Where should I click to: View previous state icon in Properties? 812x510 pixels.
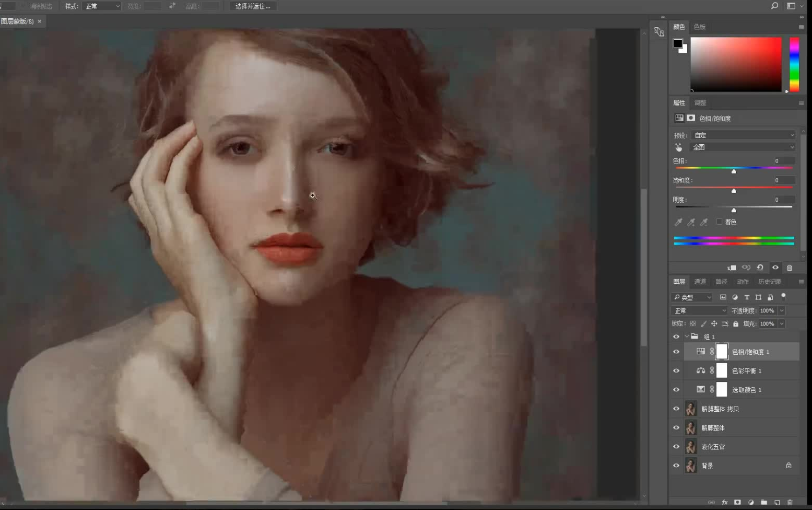(x=746, y=268)
